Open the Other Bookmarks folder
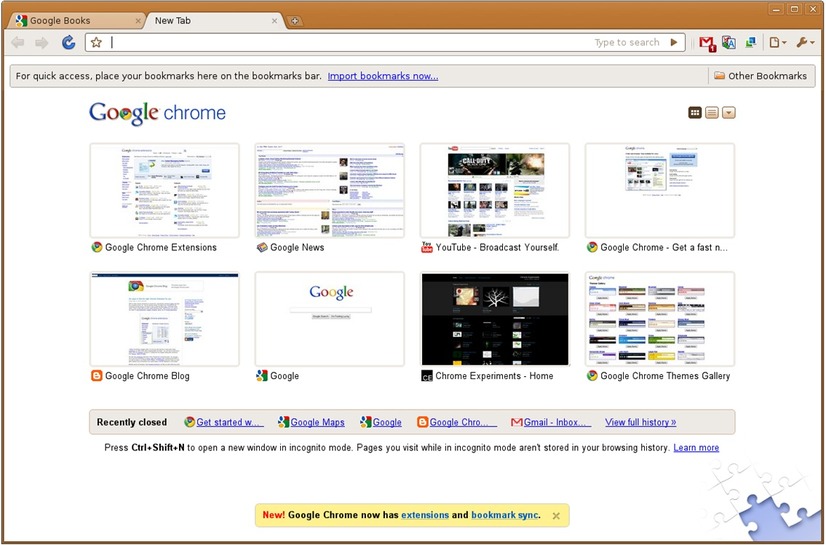 (760, 76)
